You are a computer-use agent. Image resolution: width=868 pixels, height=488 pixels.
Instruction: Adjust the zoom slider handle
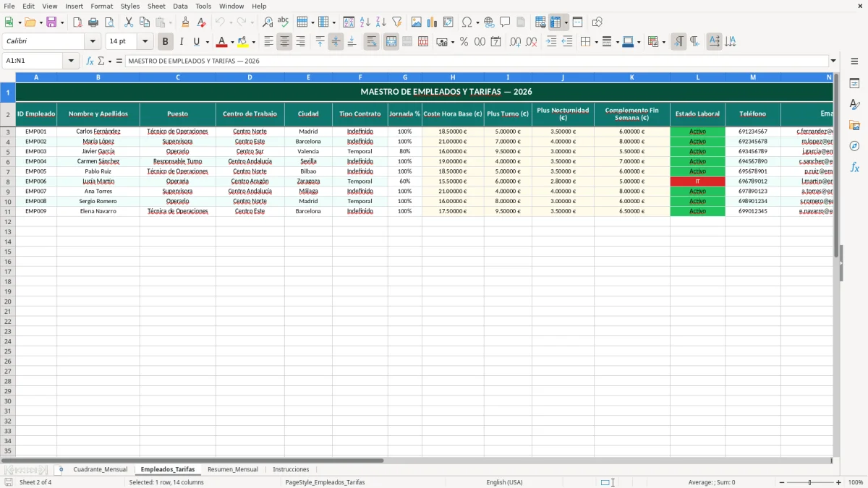810,482
